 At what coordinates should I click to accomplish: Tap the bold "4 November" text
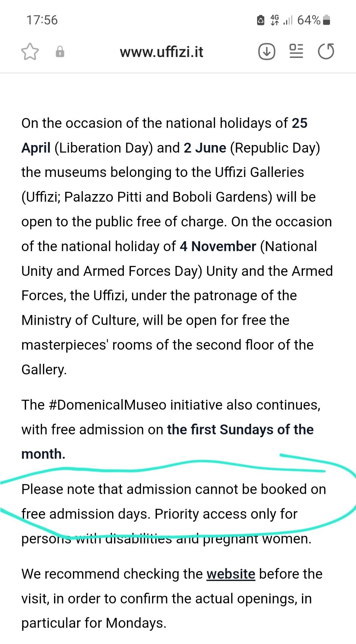click(x=218, y=247)
